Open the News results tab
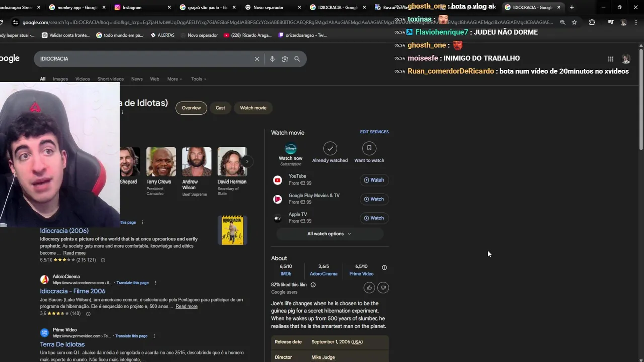The width and height of the screenshot is (644, 362). pyautogui.click(x=137, y=79)
